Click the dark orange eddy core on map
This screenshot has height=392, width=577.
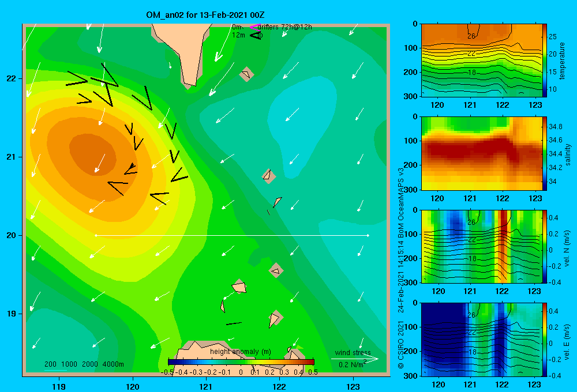tap(93, 154)
